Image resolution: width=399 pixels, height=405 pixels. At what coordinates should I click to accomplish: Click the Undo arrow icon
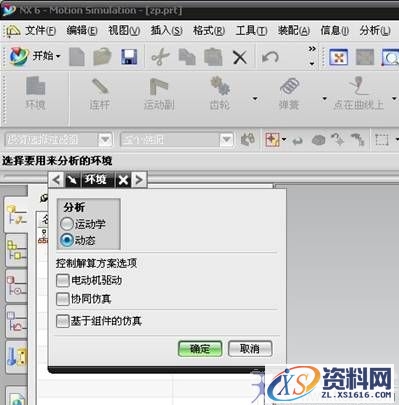pyautogui.click(x=270, y=57)
